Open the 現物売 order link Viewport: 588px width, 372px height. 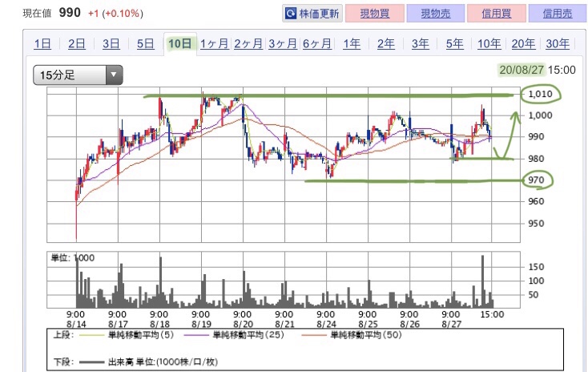click(x=435, y=14)
